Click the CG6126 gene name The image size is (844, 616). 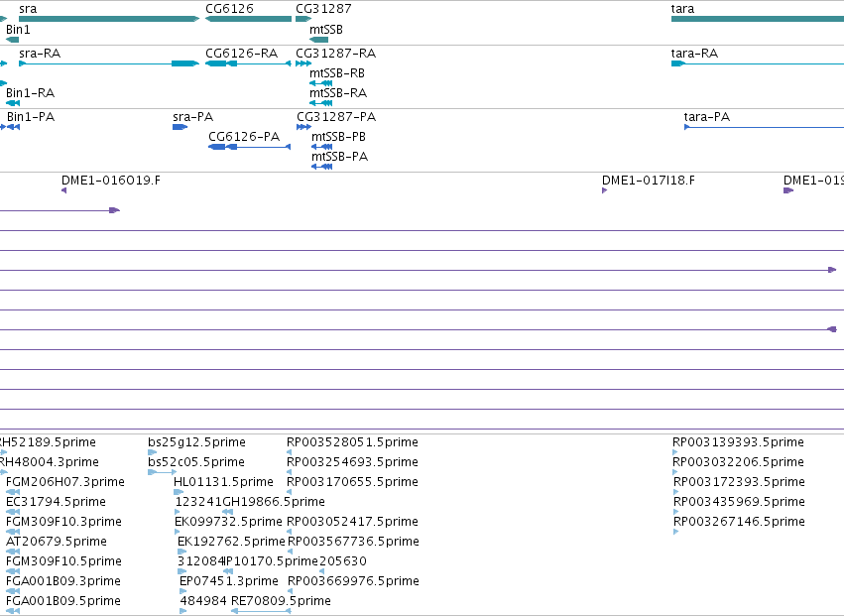[x=229, y=9]
